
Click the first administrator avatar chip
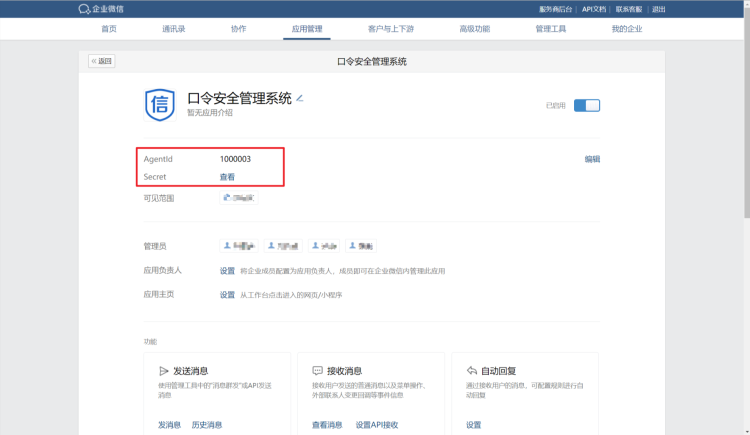pyautogui.click(x=239, y=245)
